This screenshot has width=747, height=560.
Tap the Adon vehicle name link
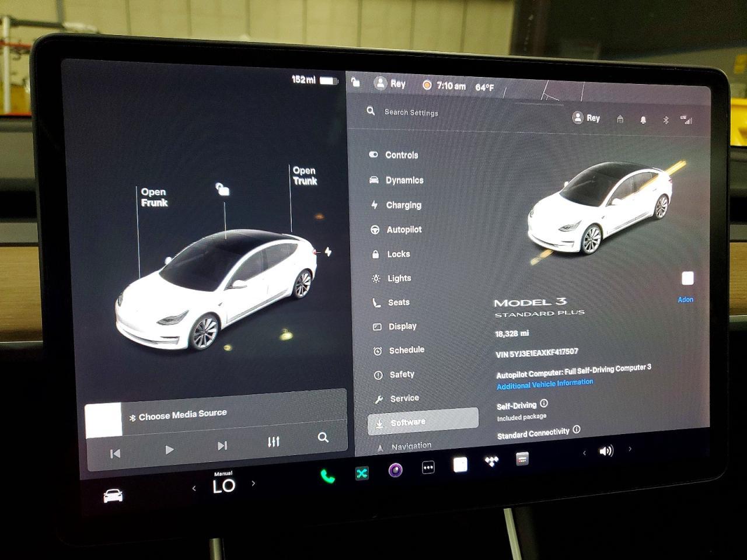[x=685, y=300]
